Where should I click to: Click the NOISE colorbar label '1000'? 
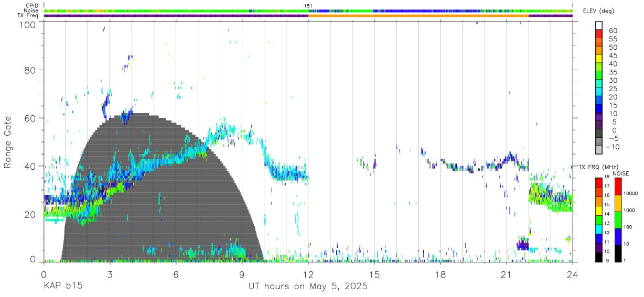coord(629,211)
